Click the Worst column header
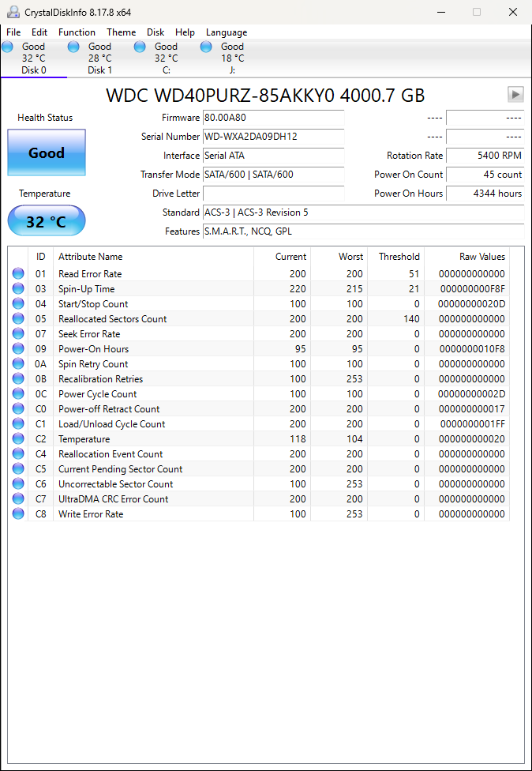 pos(339,257)
